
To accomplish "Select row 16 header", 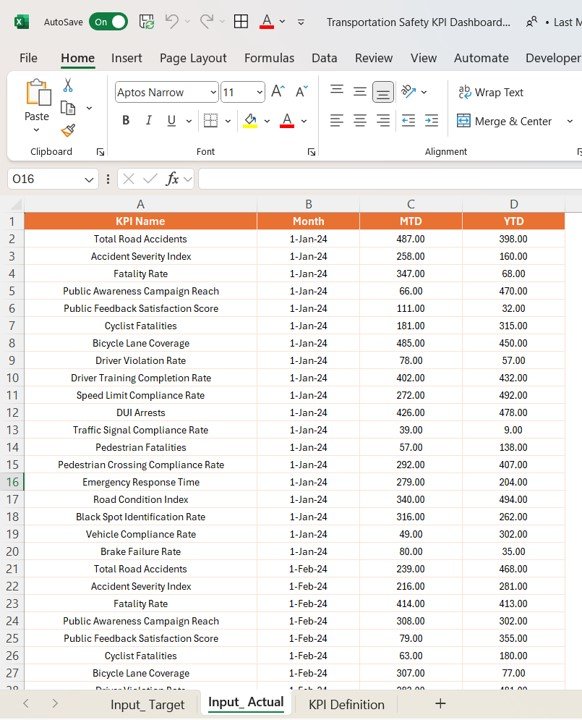I will 12,482.
